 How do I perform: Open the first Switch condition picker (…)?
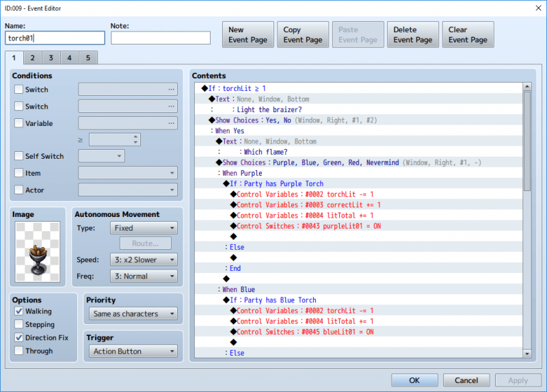click(x=171, y=90)
